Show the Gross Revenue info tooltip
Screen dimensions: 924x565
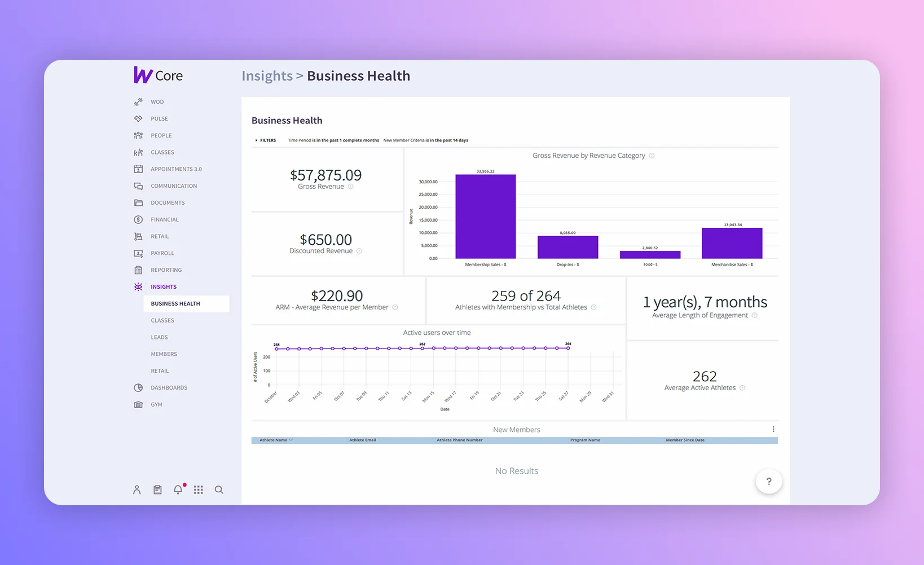[351, 186]
